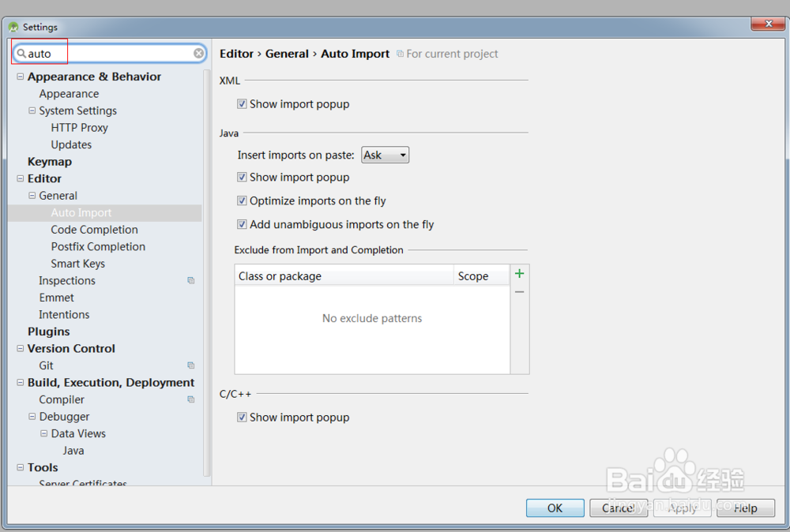Open Plugins settings
The height and width of the screenshot is (532, 790).
click(x=48, y=332)
